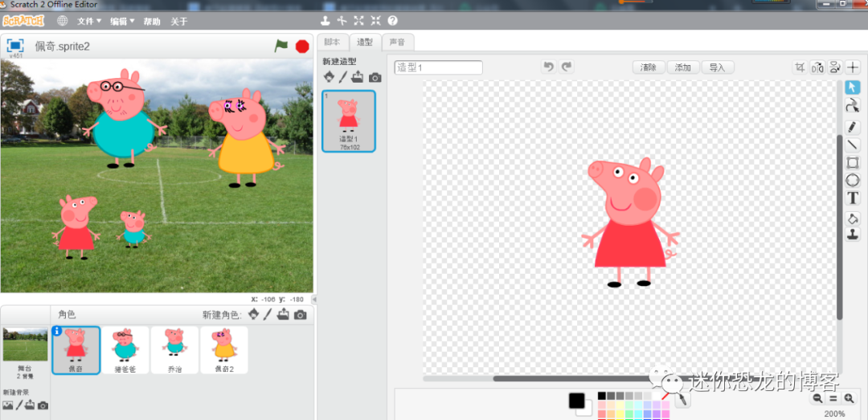
Task: Click the 导入 button
Action: click(718, 67)
